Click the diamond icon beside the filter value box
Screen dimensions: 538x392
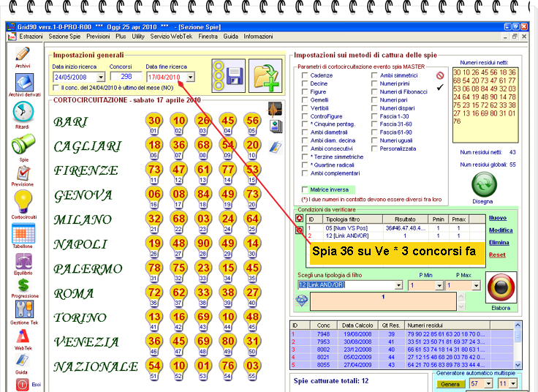(302, 301)
